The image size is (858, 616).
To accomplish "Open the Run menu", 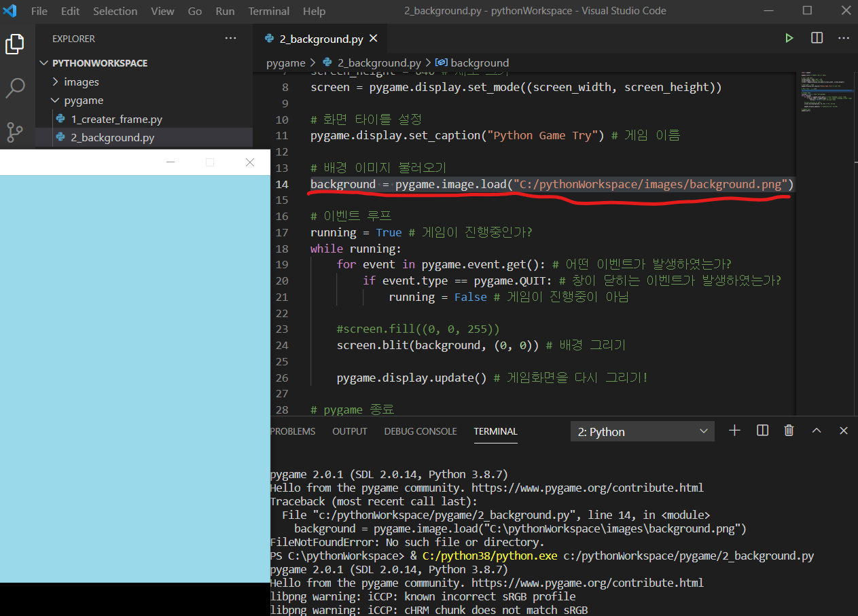I will click(225, 11).
